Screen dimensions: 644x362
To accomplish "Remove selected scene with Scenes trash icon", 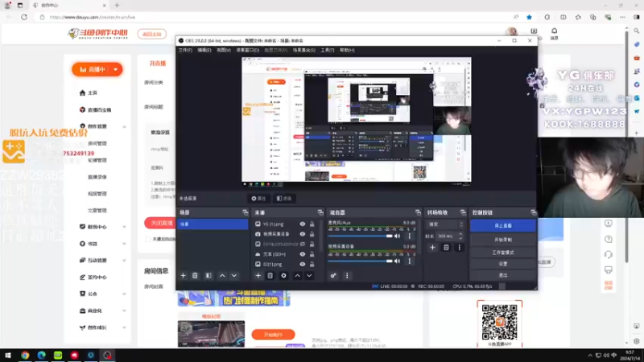I will (195, 276).
